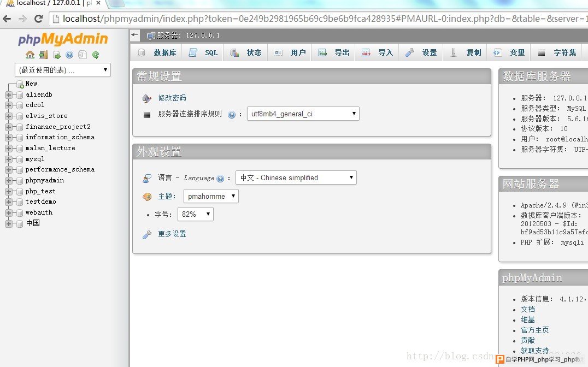The image size is (588, 367).
Task: Switch to the SQL tab
Action: coord(204,52)
